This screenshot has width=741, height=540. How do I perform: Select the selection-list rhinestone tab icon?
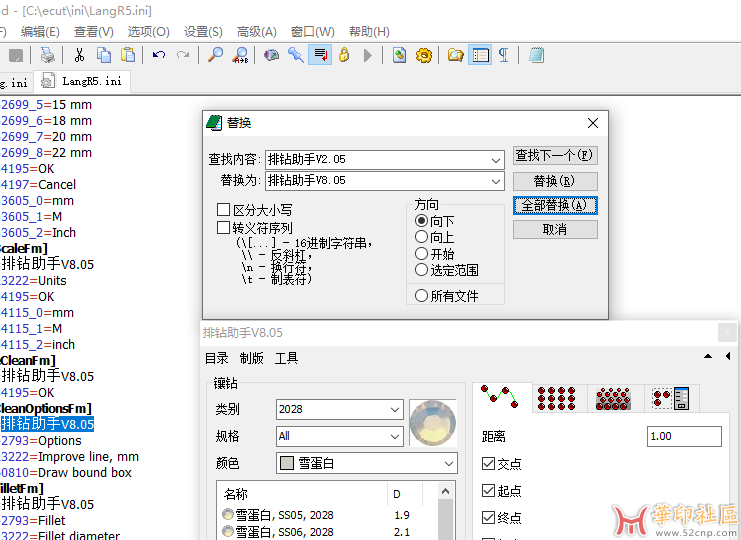[671, 398]
